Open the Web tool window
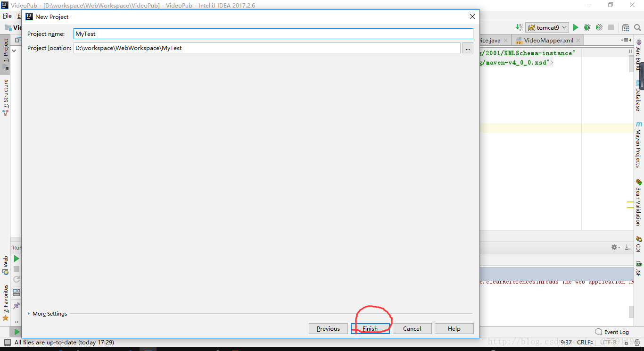Screen dimensions: 644x351 point(5,265)
